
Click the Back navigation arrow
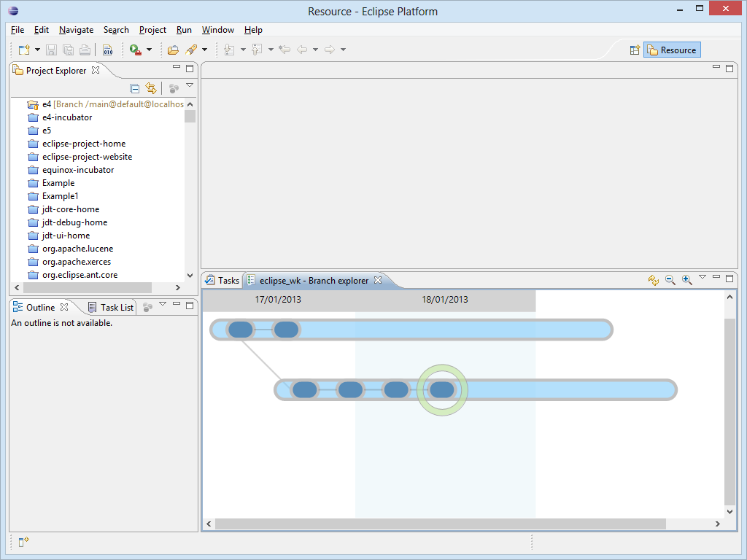click(302, 50)
